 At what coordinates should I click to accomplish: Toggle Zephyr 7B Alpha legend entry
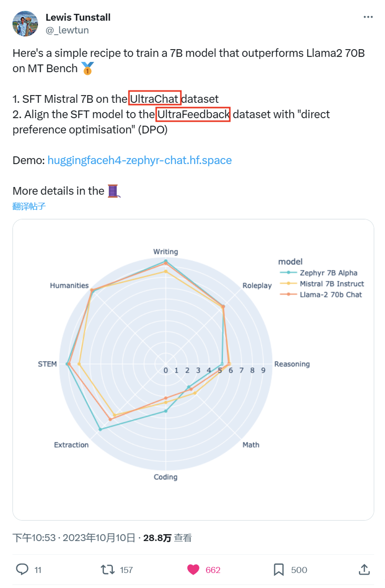click(319, 273)
